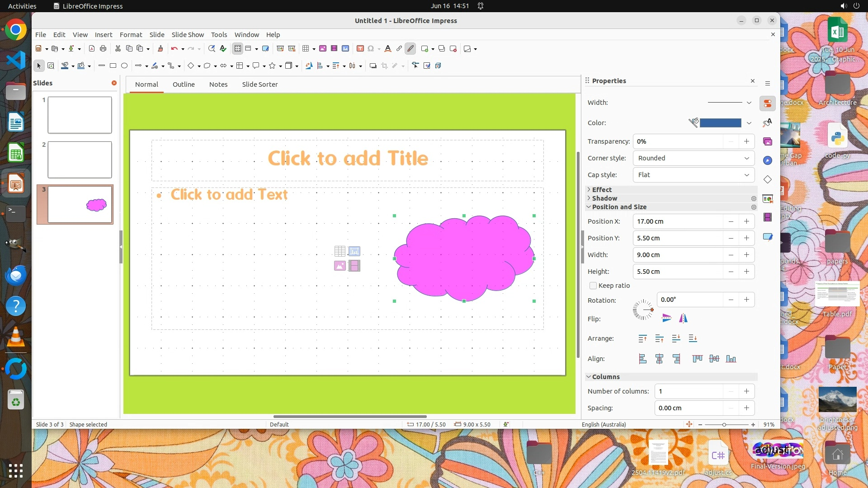Viewport: 868px width, 488px height.
Task: Open the Styles deck in sidebar
Action: click(x=768, y=123)
